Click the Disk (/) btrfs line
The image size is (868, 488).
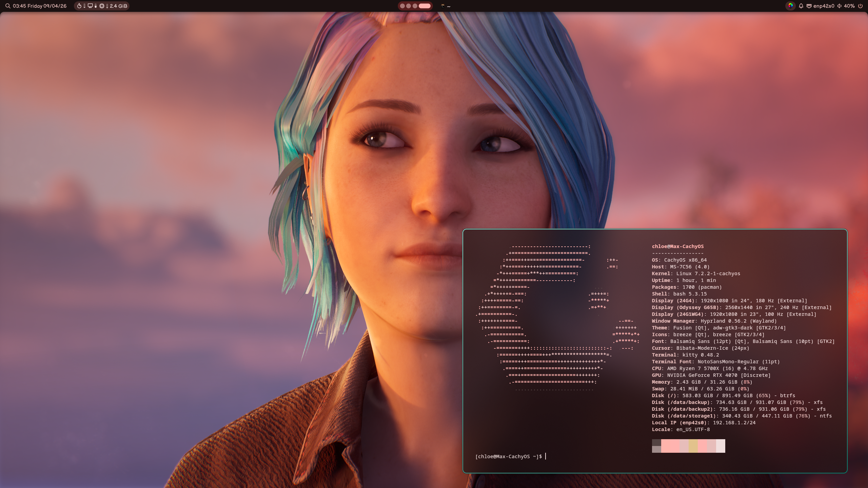(723, 395)
